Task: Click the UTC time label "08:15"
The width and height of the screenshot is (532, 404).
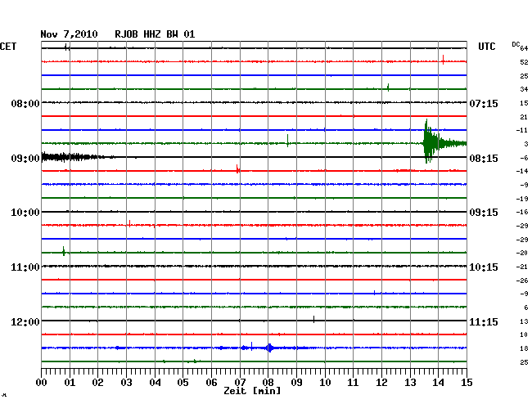Action: coord(484,159)
